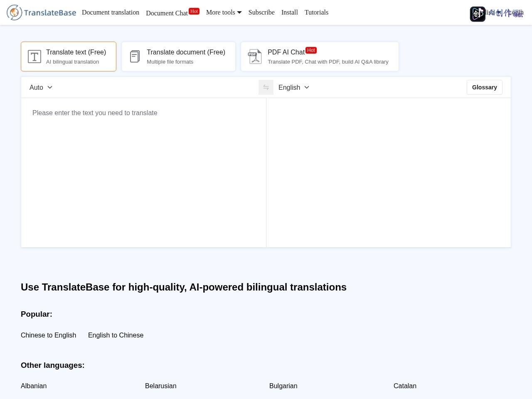This screenshot has width=532, height=399.
Task: Click the Hot badge on PDF AI Chat
Action: pyautogui.click(x=311, y=50)
